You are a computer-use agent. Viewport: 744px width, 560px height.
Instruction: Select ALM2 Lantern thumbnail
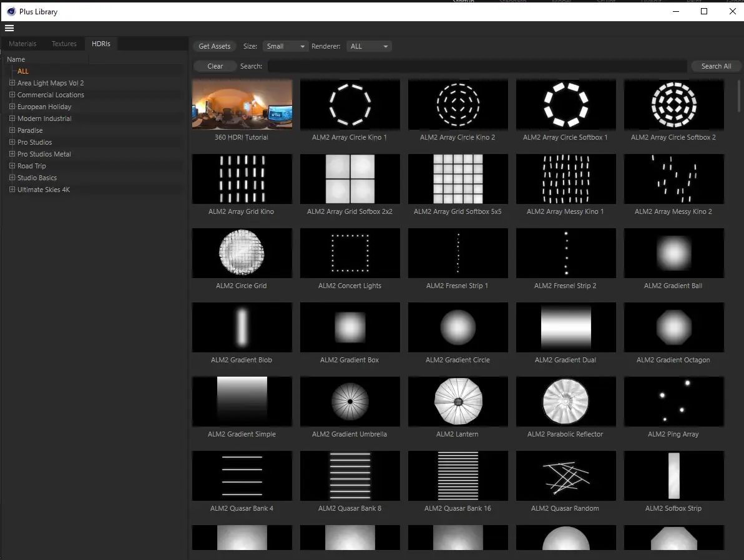pos(458,402)
